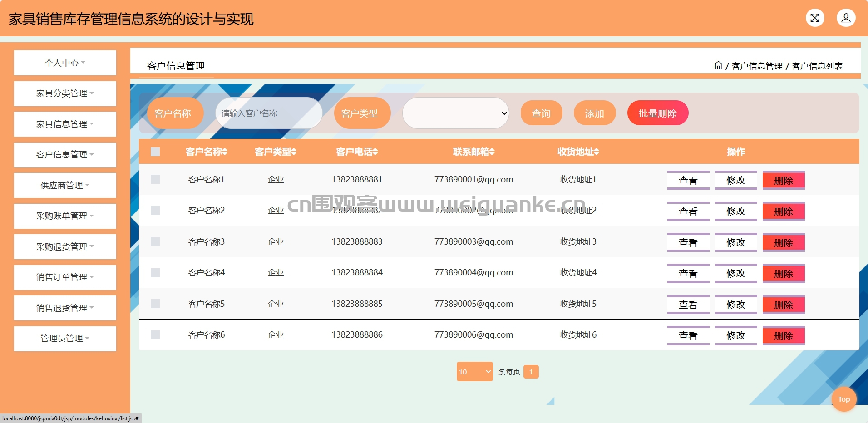
Task: Select the checkbox for 客户名称1
Action: pyautogui.click(x=155, y=179)
